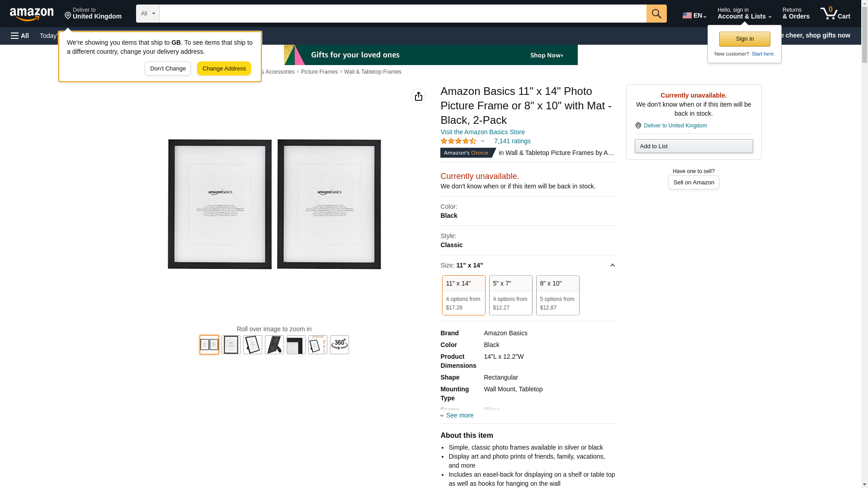The height and width of the screenshot is (488, 868).
Task: Click the share icon on product image
Action: pos(419,96)
